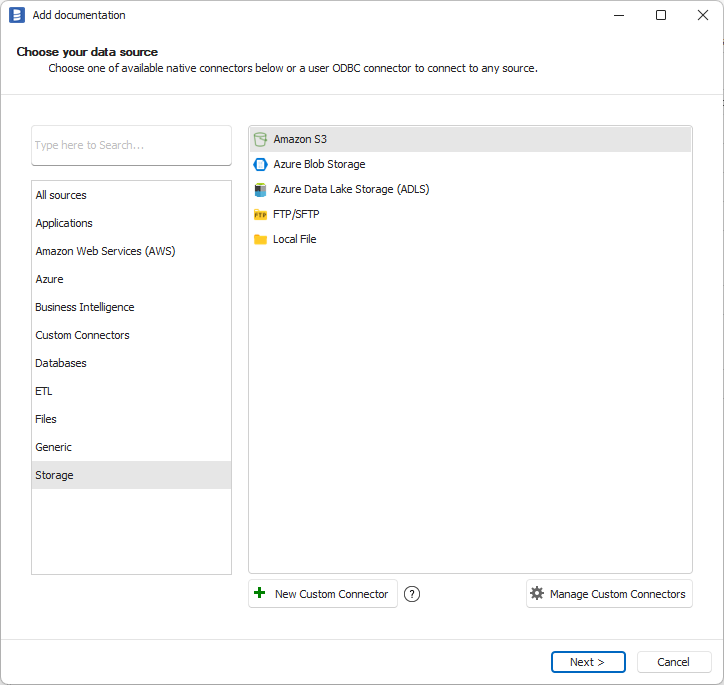Click the Amazon S3 bucket icon
724x685 pixels.
pyautogui.click(x=260, y=139)
